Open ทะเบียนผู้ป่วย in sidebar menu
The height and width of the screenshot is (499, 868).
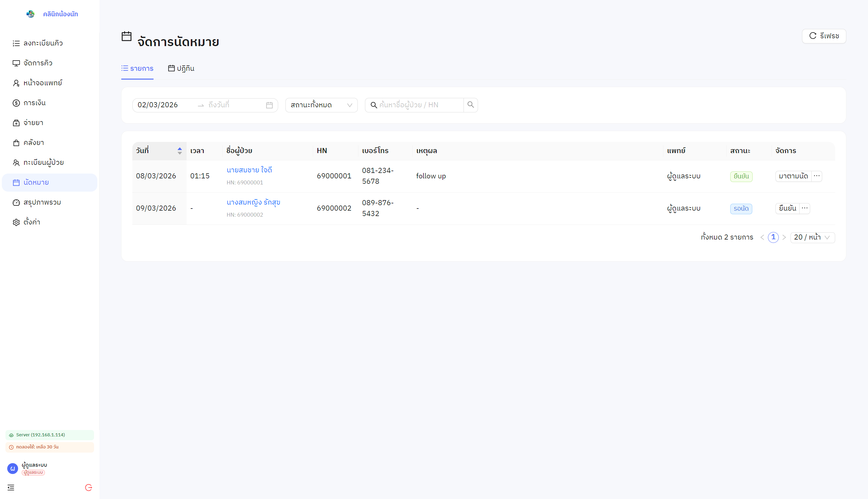pyautogui.click(x=43, y=162)
